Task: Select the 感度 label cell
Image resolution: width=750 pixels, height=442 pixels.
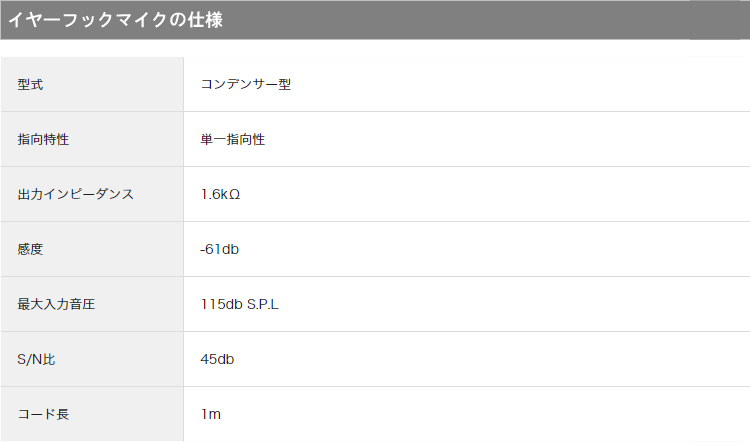Action: [x=92, y=249]
